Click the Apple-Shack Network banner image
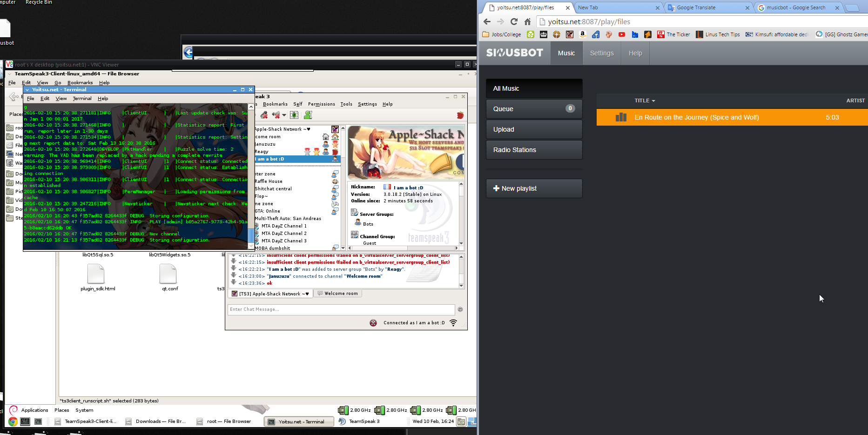868x435 pixels. point(406,152)
